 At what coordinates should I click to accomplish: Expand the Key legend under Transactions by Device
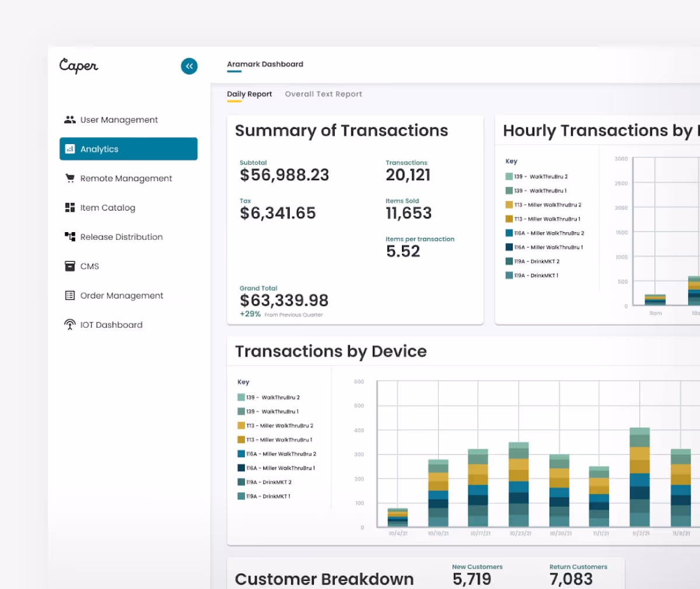coord(244,382)
